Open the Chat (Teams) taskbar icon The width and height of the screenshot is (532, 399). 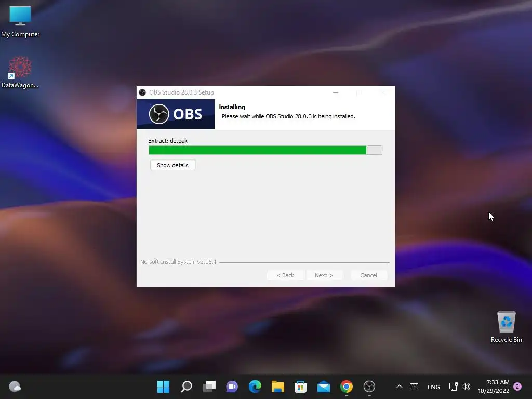coord(232,387)
